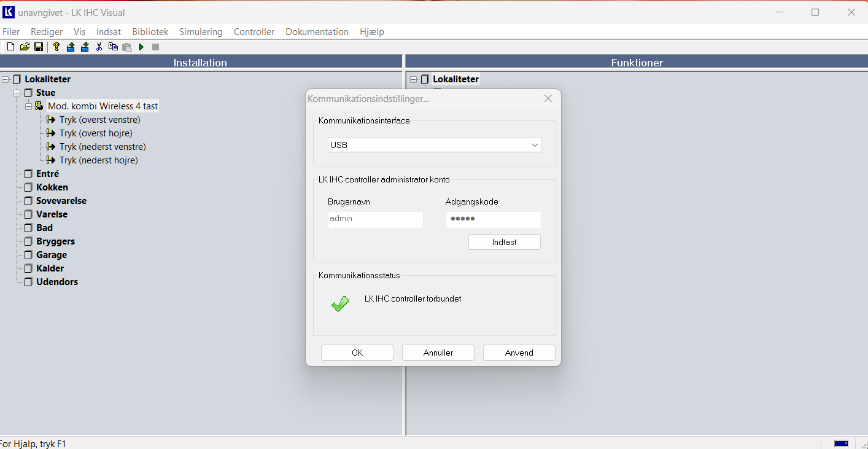Open the Controller menu

(254, 32)
